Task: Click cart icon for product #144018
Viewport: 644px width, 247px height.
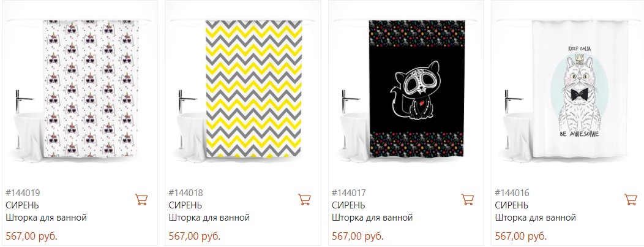Action: point(304,199)
